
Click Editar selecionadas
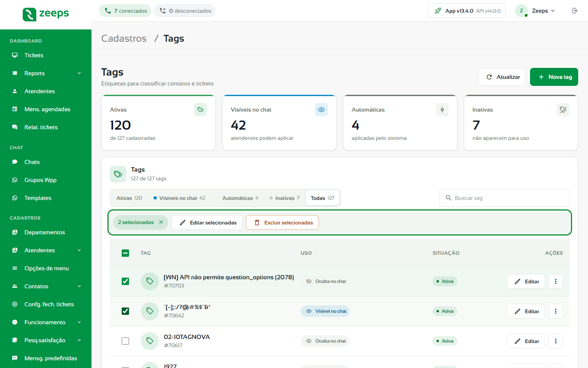point(207,222)
